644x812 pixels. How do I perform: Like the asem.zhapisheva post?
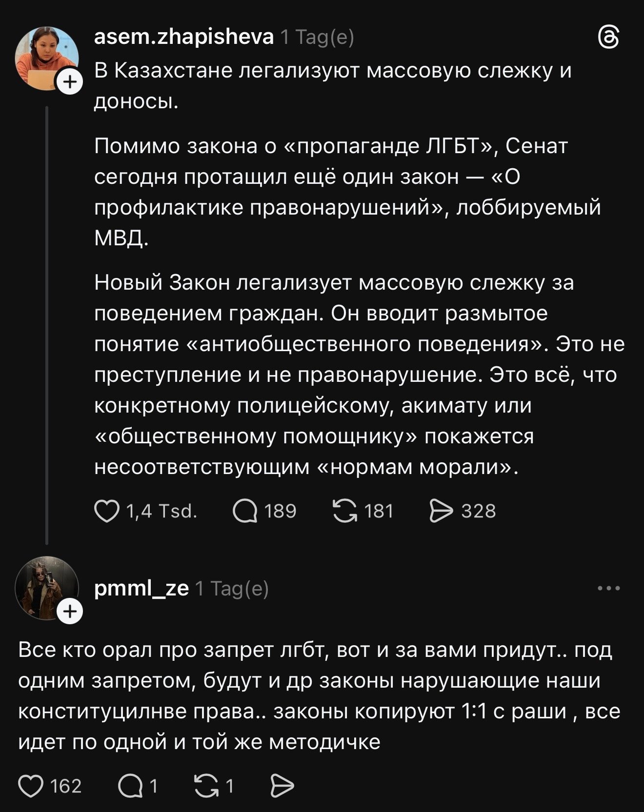click(x=107, y=511)
